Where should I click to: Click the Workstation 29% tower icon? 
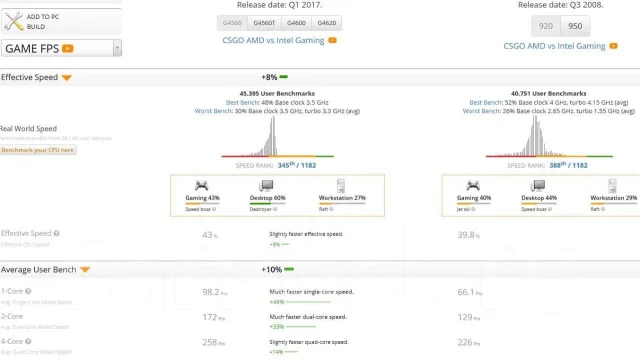613,186
